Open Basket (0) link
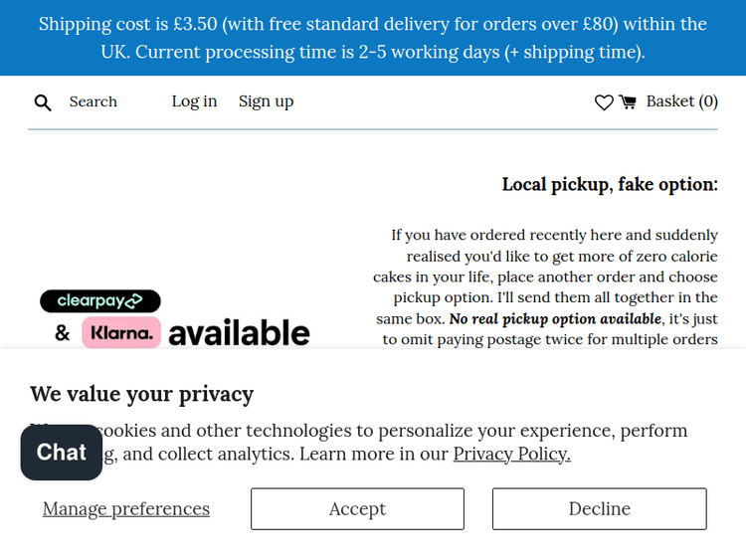Image resolution: width=746 pixels, height=560 pixels. click(681, 101)
